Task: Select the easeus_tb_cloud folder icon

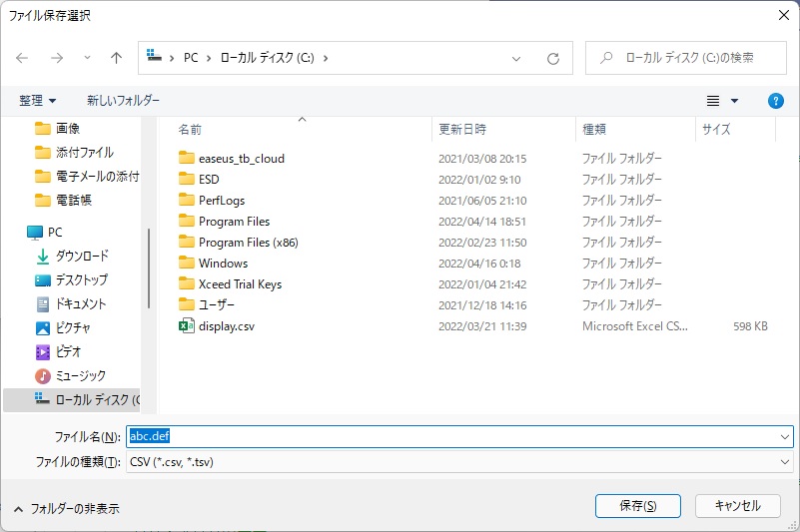Action: [186, 158]
